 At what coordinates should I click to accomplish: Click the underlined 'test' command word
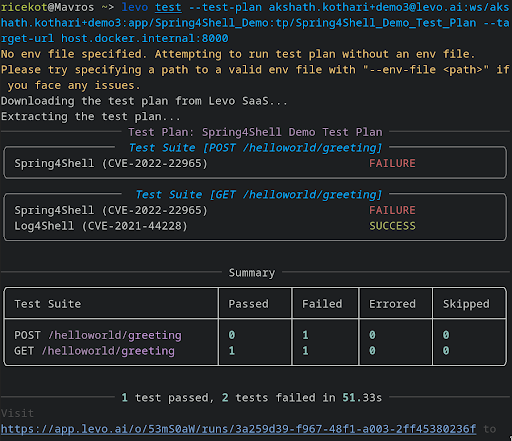[x=168, y=7]
